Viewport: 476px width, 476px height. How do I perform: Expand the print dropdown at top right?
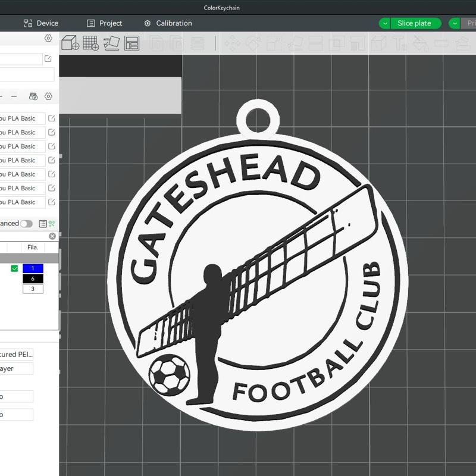click(x=455, y=23)
